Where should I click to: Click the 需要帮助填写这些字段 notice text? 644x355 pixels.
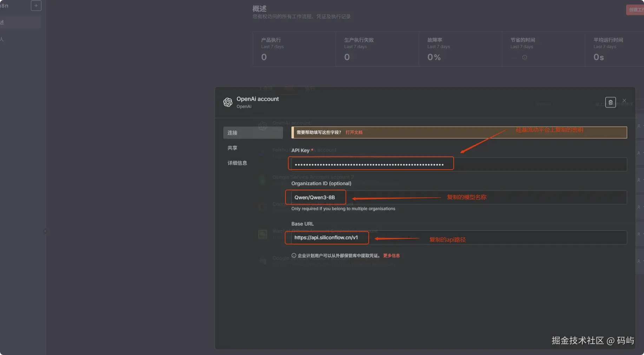pyautogui.click(x=319, y=132)
